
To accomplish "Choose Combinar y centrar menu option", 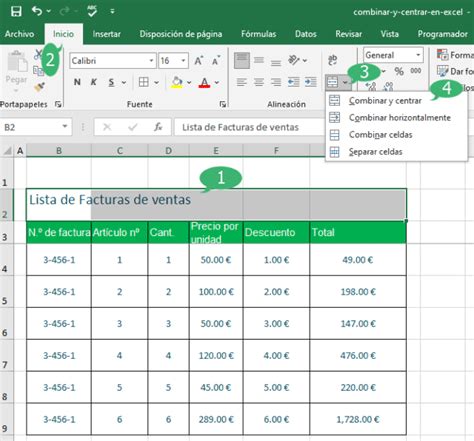I will coord(396,101).
